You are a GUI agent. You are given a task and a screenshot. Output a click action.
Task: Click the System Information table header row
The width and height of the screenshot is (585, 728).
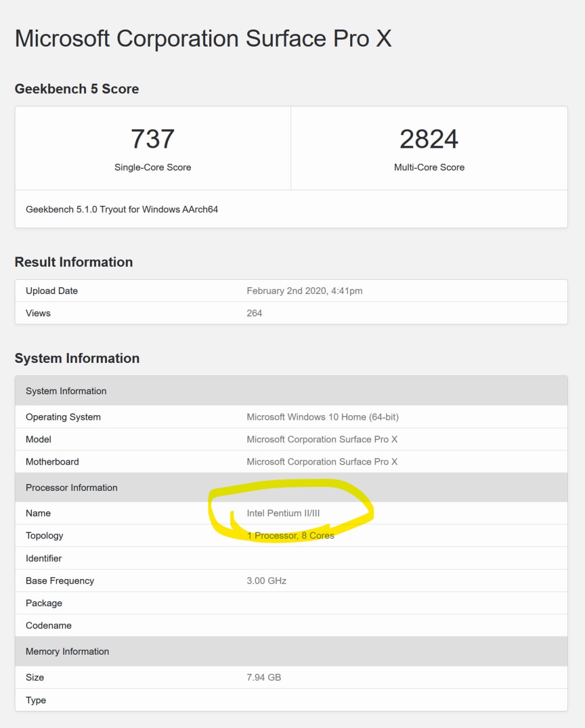(291, 391)
